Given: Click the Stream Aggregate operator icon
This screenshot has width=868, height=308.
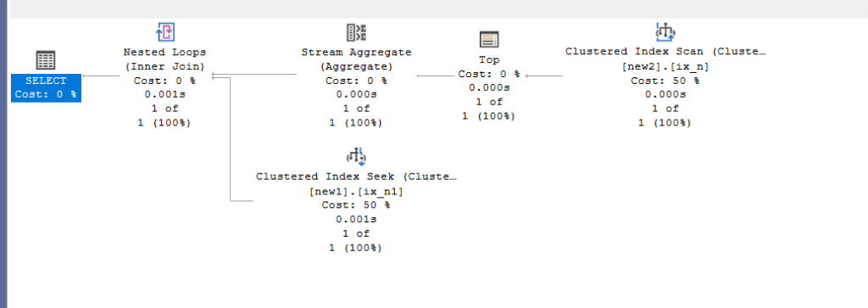Looking at the screenshot, I should (357, 33).
